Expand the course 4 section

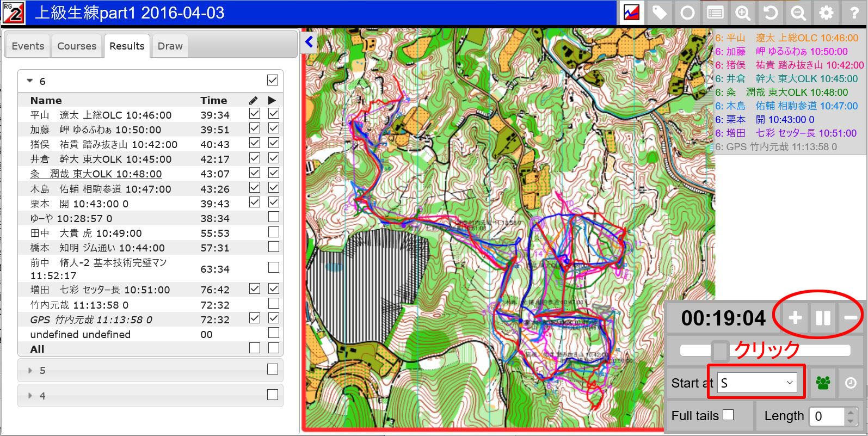click(30, 396)
